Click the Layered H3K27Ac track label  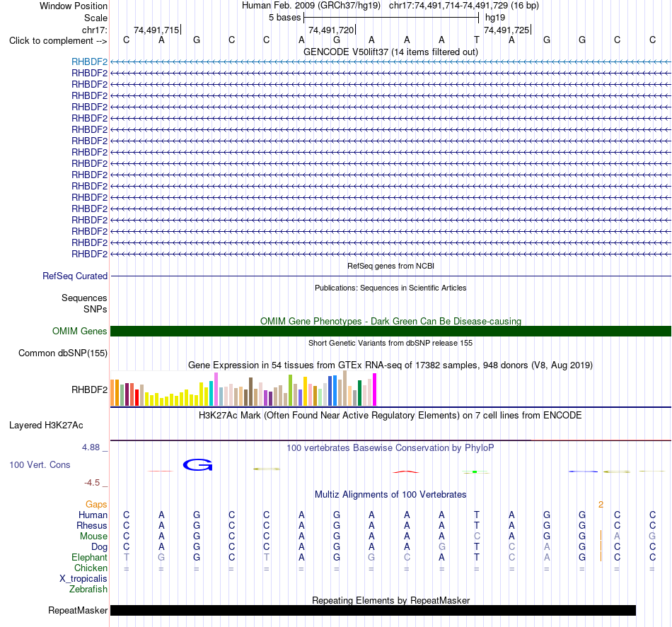click(x=46, y=426)
